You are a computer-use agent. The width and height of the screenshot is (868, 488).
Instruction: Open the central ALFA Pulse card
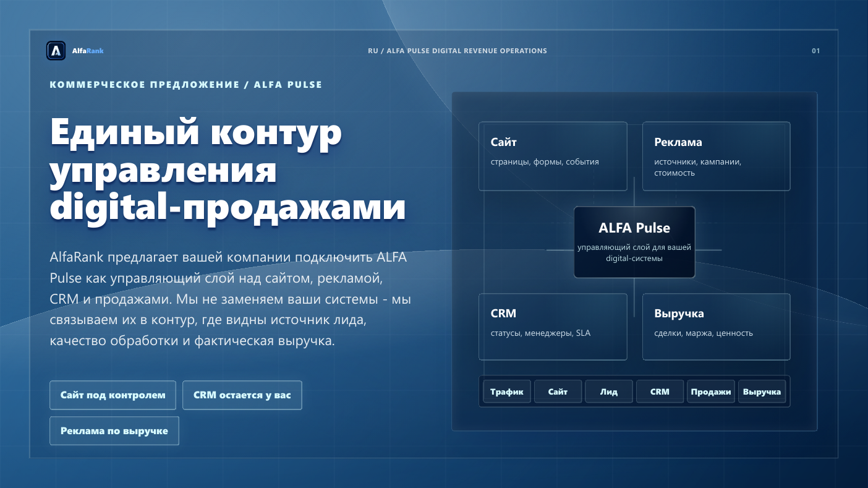634,242
